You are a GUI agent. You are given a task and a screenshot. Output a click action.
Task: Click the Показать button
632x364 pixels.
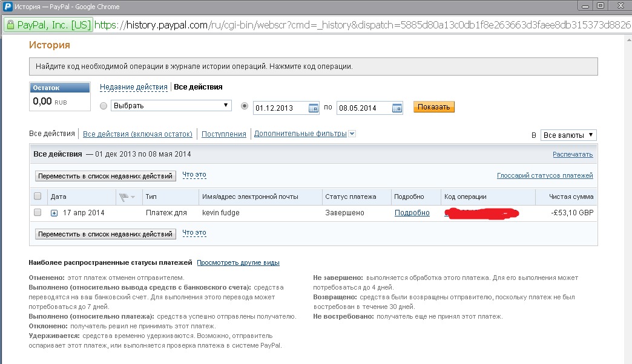pyautogui.click(x=433, y=106)
